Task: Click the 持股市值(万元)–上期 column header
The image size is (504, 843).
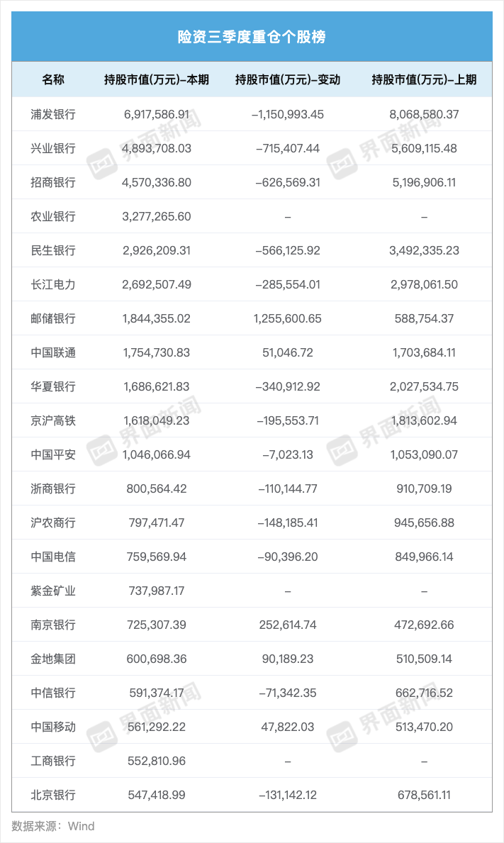Action: pos(424,80)
